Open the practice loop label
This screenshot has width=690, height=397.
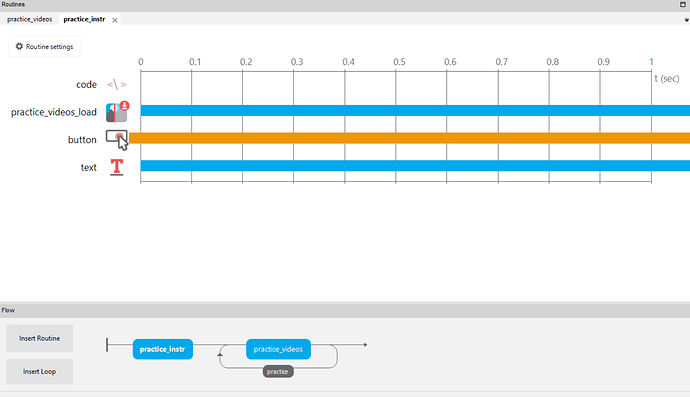278,371
